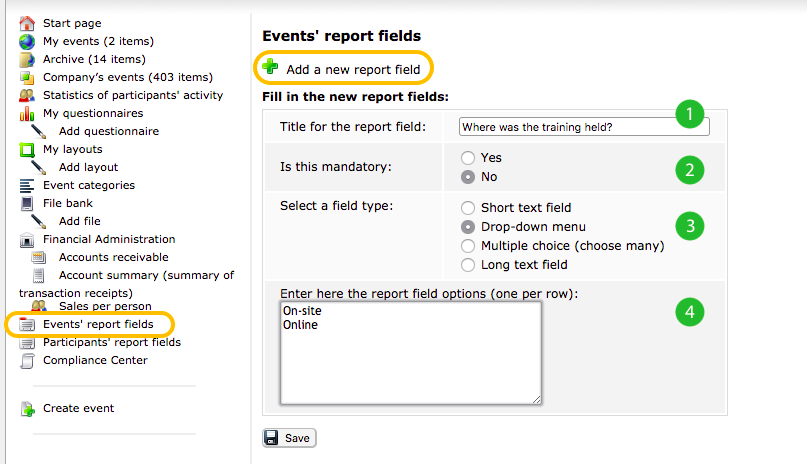Screen dimensions: 807x464
Task: Click the Create event icon
Action: point(28,409)
